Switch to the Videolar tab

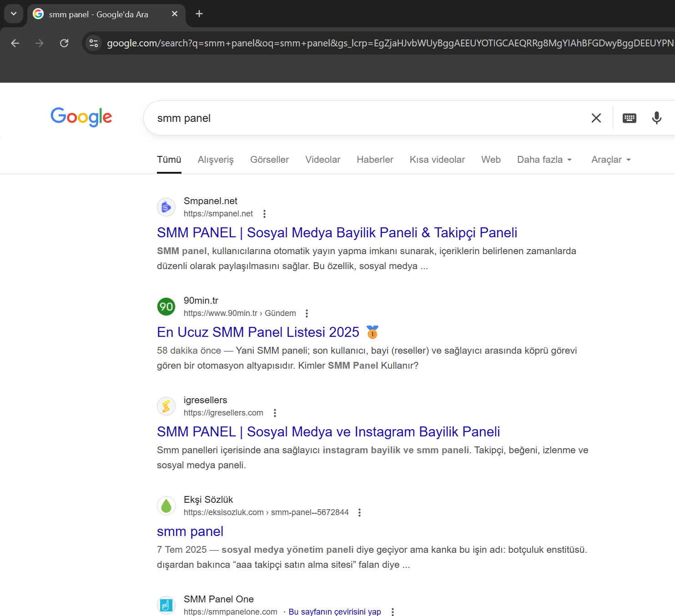click(323, 160)
